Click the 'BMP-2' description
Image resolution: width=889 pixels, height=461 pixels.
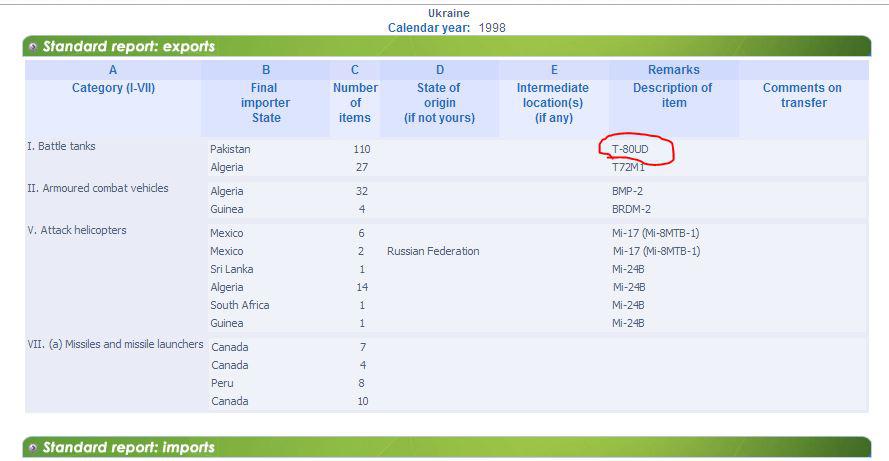pyautogui.click(x=627, y=191)
